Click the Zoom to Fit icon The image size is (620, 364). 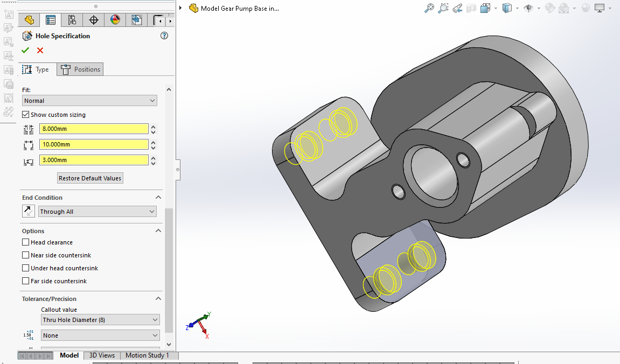point(429,8)
